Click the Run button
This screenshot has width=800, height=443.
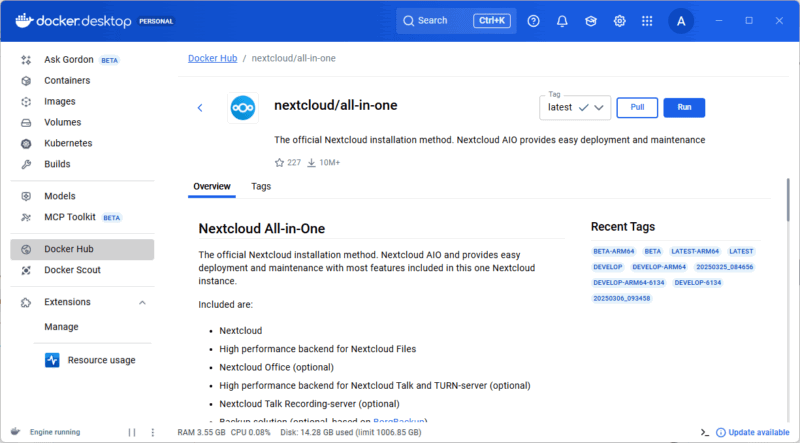[x=684, y=108]
